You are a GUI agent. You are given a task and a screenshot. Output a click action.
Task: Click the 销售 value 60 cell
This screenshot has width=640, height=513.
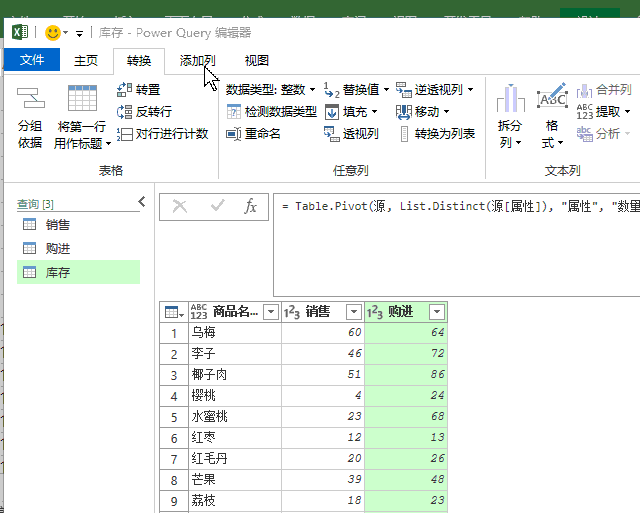click(x=323, y=333)
